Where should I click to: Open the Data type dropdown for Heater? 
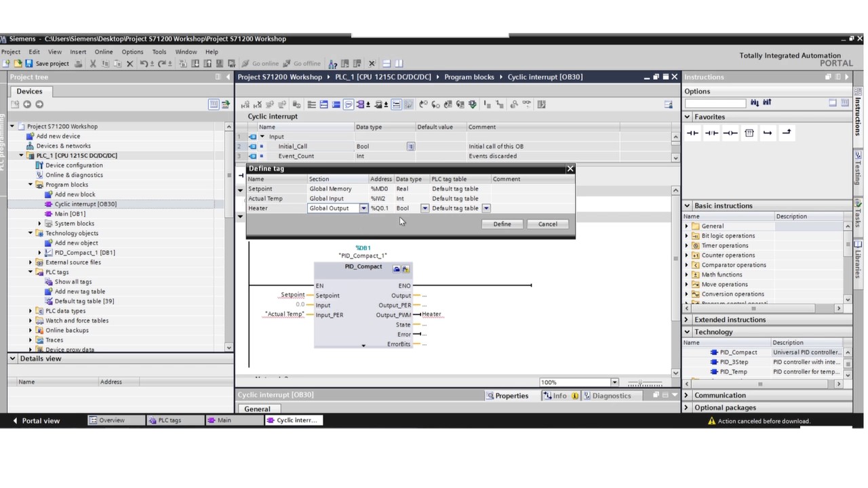[x=425, y=208]
